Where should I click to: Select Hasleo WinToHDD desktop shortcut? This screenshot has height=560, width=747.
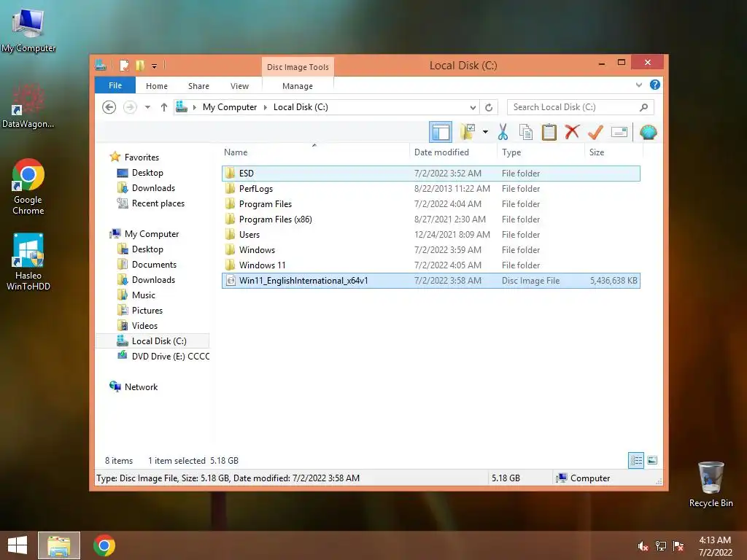(28, 262)
